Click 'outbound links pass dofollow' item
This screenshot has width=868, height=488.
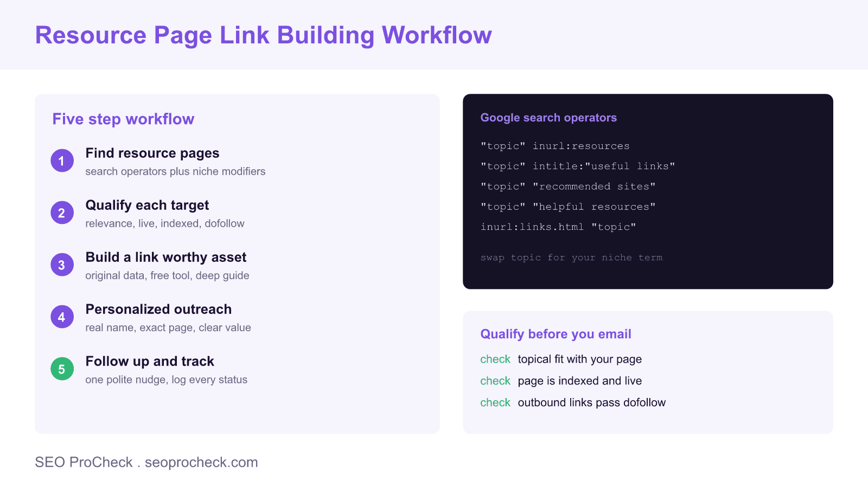[x=591, y=403]
